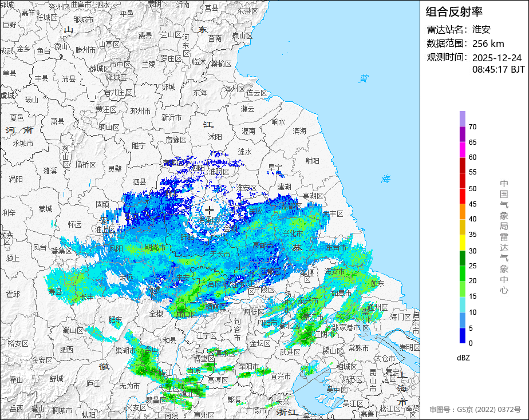The width and height of the screenshot is (529, 420).
Task: Click the blue 0–5 dBZ legend swatch
Action: point(462,335)
